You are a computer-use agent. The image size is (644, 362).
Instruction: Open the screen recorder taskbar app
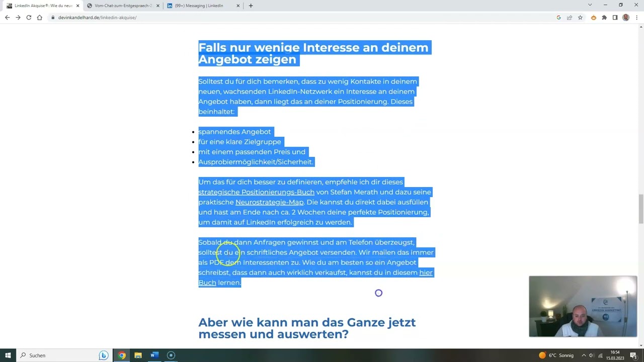[x=171, y=355]
